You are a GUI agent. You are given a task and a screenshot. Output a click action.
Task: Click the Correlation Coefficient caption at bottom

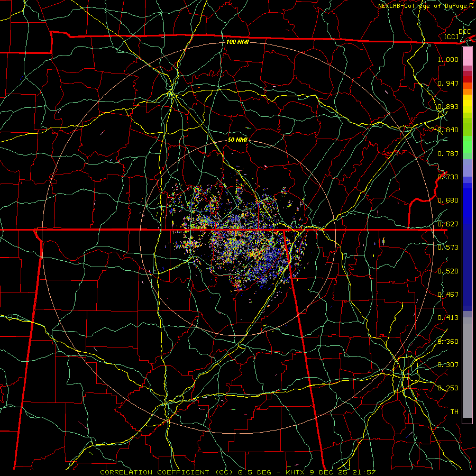(238, 472)
